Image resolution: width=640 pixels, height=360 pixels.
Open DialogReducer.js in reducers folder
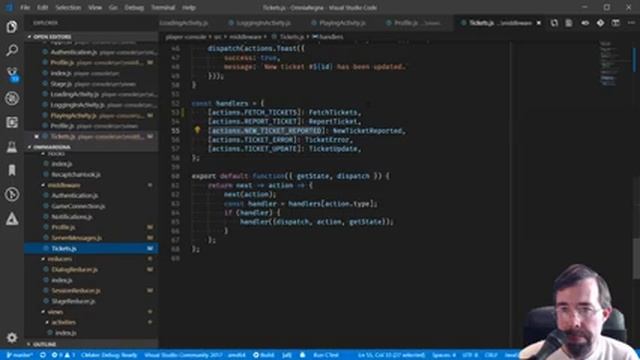point(74,269)
